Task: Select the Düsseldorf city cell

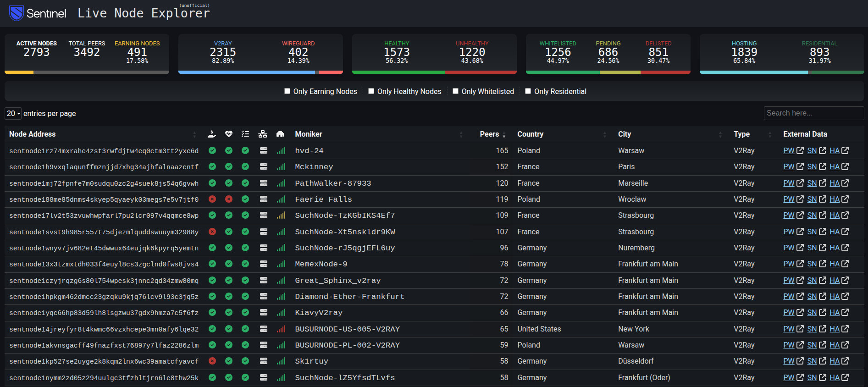Action: 636,361
